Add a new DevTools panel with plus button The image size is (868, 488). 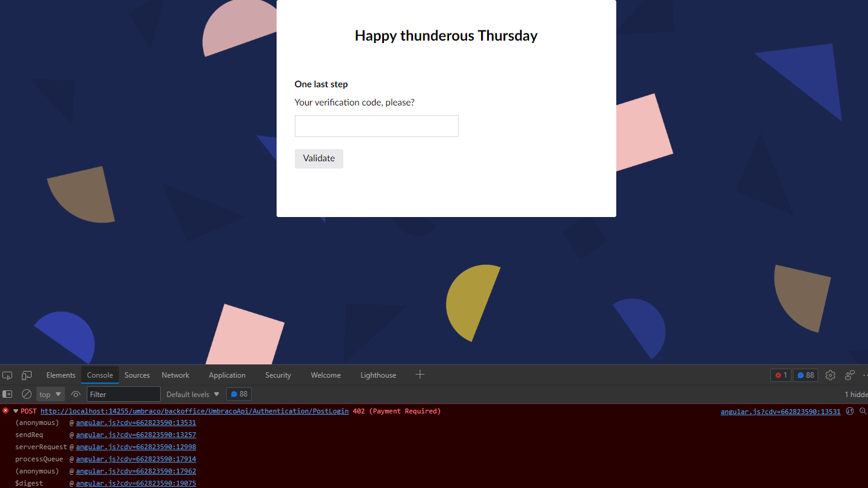(x=420, y=375)
